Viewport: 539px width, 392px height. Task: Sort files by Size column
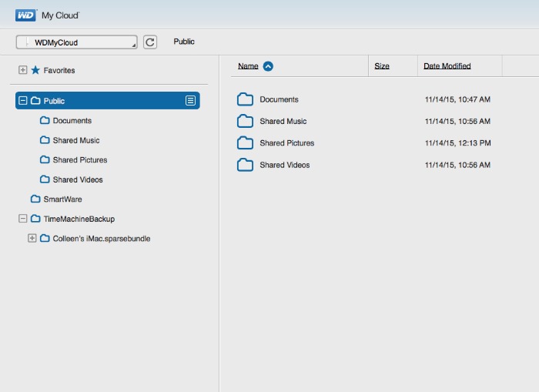(x=382, y=66)
